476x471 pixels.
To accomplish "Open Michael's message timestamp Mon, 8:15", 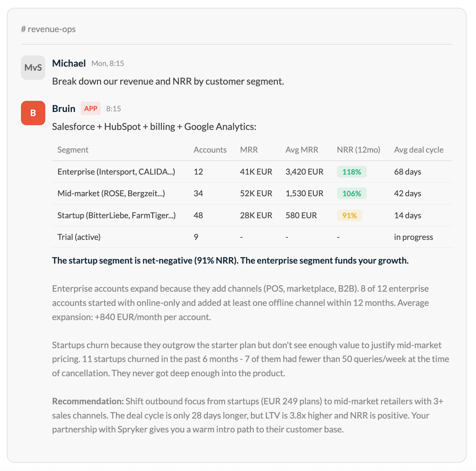I will coord(108,63).
